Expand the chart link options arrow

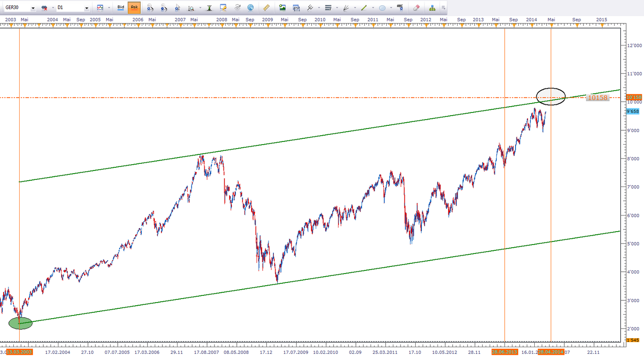[x=53, y=8]
